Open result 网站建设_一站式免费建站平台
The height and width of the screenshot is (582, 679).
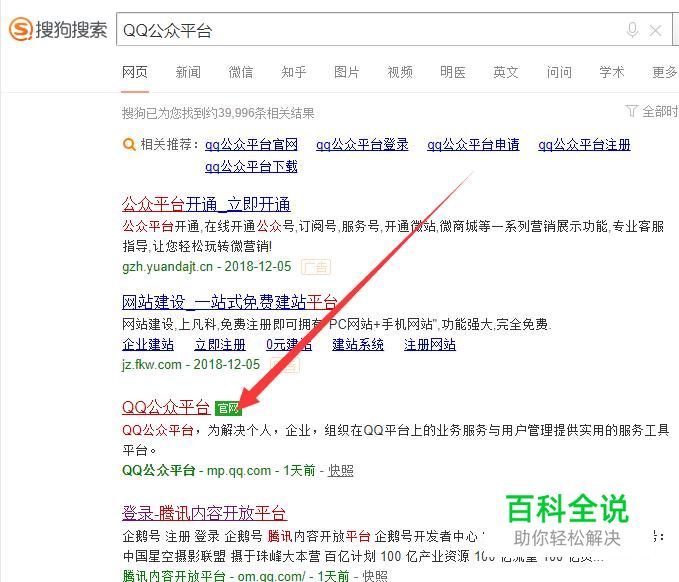(230, 302)
